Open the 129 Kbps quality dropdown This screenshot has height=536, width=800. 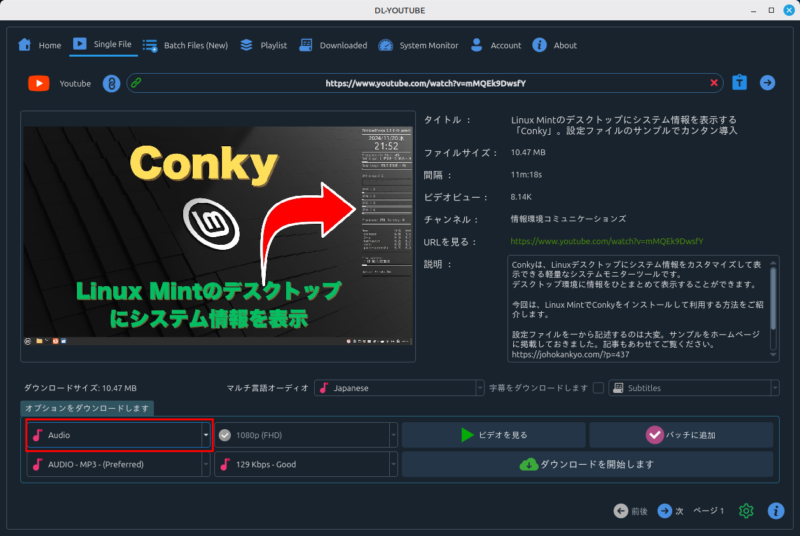pyautogui.click(x=305, y=464)
